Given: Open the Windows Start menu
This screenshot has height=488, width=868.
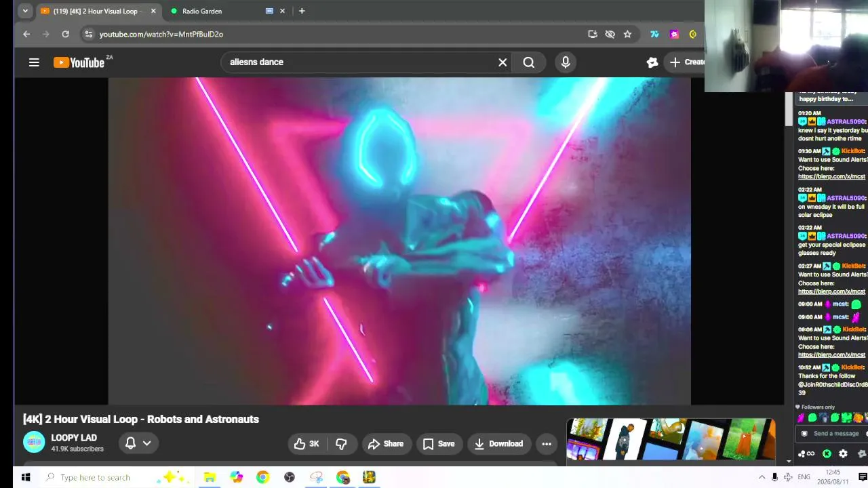Looking at the screenshot, I should click(x=26, y=477).
